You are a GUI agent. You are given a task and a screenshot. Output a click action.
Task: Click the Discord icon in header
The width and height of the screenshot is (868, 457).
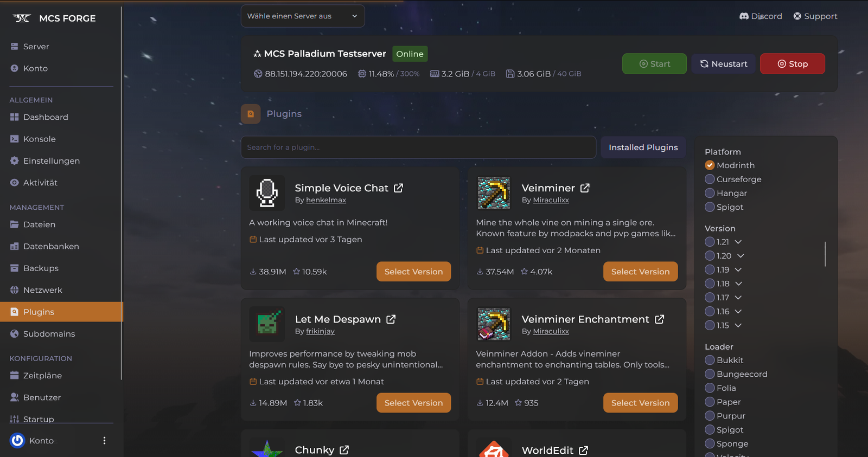(744, 16)
